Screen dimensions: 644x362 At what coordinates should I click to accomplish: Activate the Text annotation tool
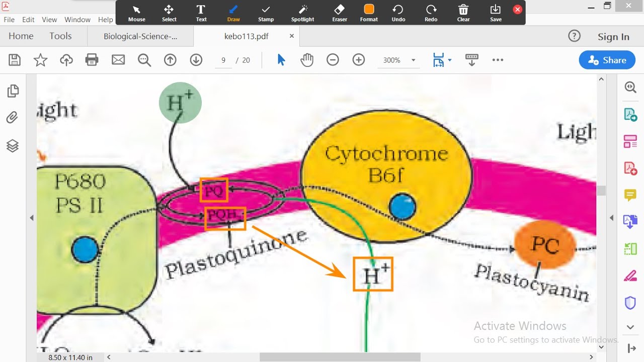[201, 13]
